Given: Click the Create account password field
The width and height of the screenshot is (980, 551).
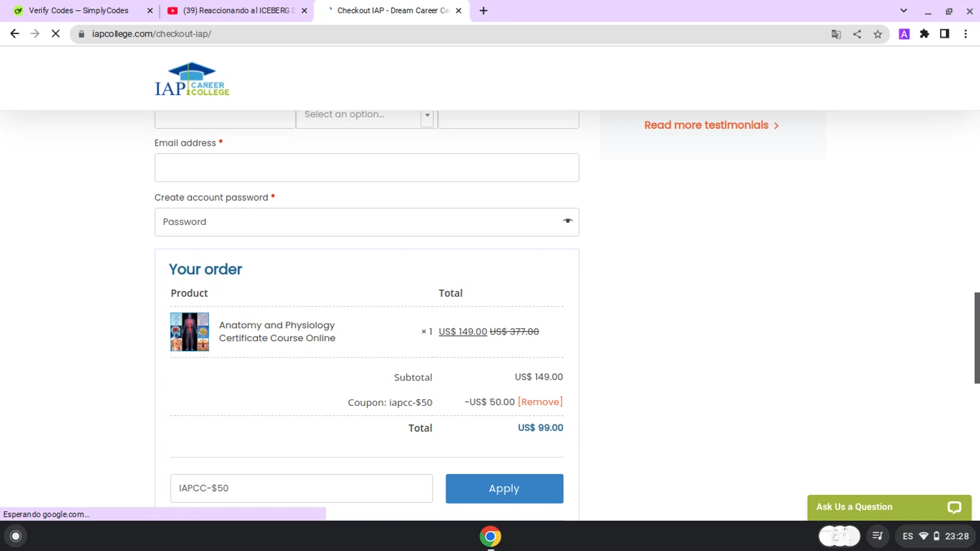Looking at the screenshot, I should click(367, 222).
